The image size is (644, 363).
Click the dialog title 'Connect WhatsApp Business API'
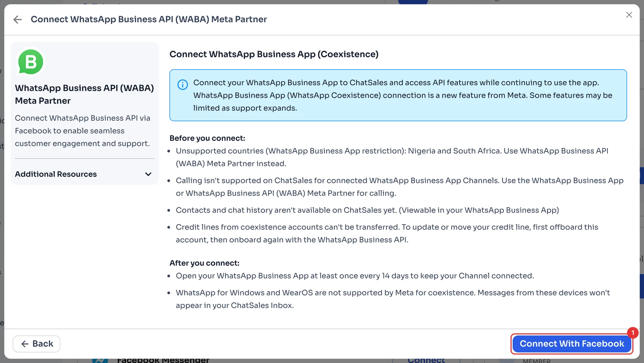pyautogui.click(x=149, y=19)
